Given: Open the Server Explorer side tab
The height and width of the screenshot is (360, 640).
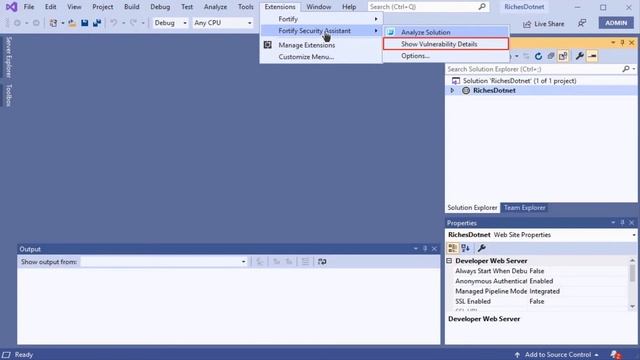Looking at the screenshot, I should coord(9,57).
